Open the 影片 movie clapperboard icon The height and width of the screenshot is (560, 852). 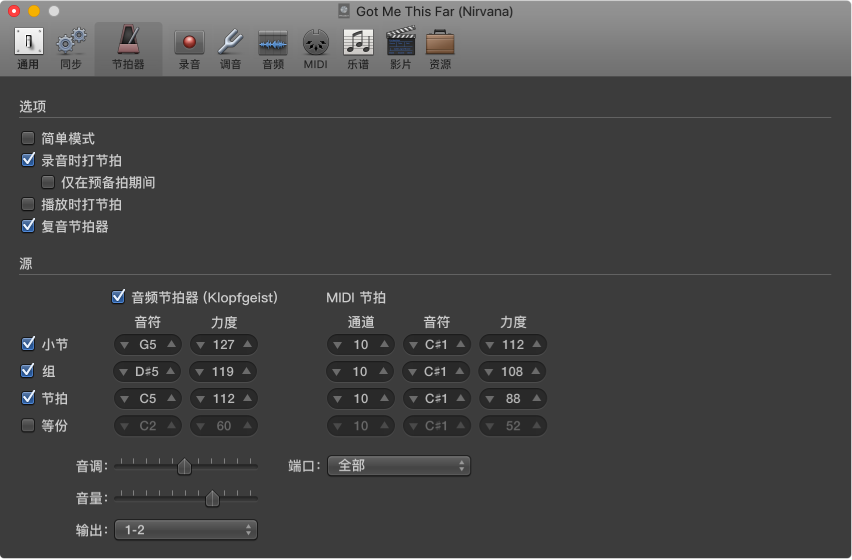click(x=400, y=49)
